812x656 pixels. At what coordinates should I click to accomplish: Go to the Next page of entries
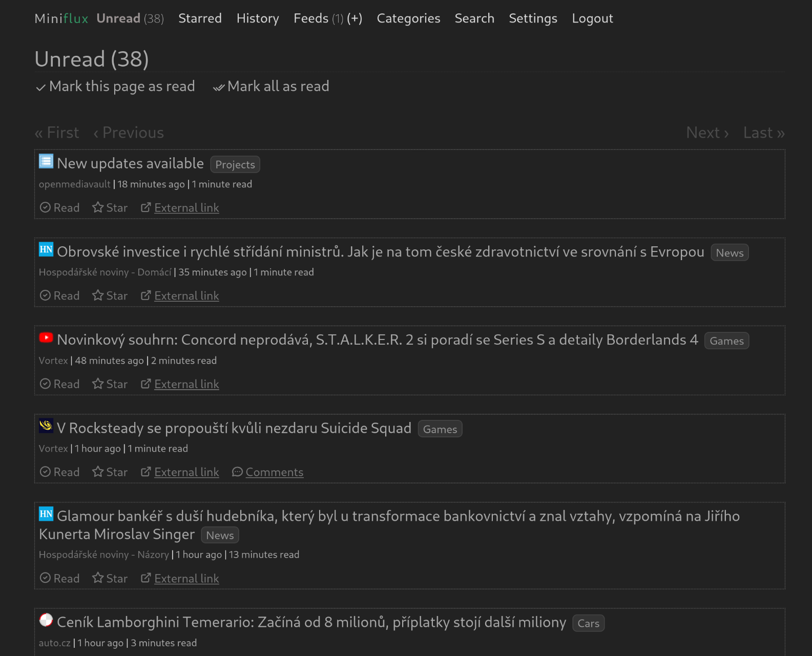(x=707, y=133)
